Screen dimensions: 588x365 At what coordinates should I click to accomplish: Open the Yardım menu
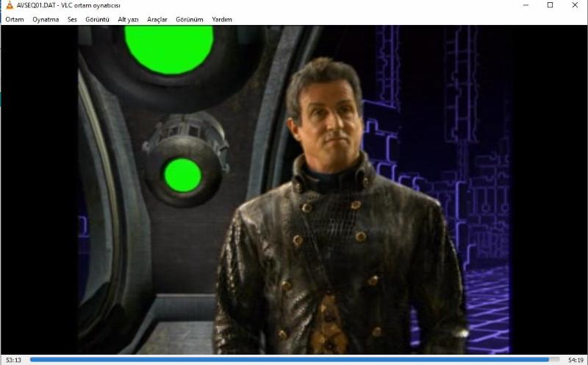click(222, 19)
